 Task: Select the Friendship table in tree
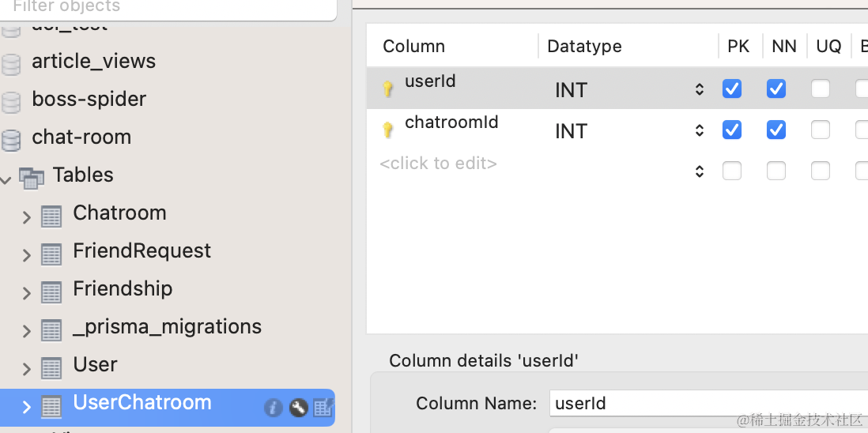coord(123,289)
